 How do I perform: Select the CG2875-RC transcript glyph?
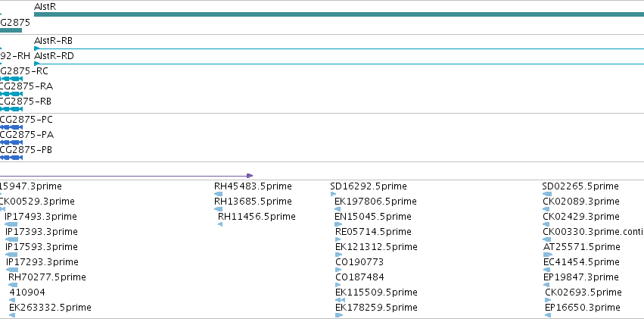coord(11,79)
